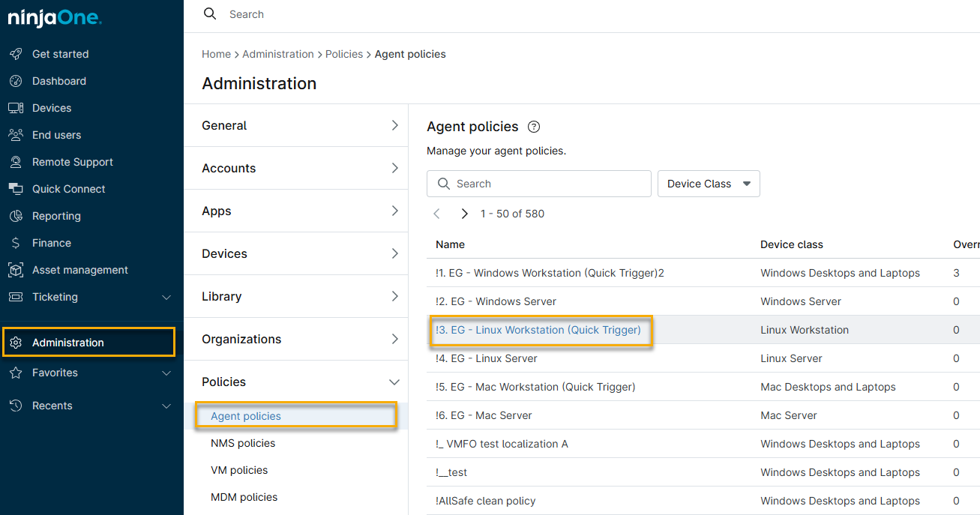Expand the Ticketing sidebar section
This screenshot has width=980, height=515.
pyautogui.click(x=166, y=298)
